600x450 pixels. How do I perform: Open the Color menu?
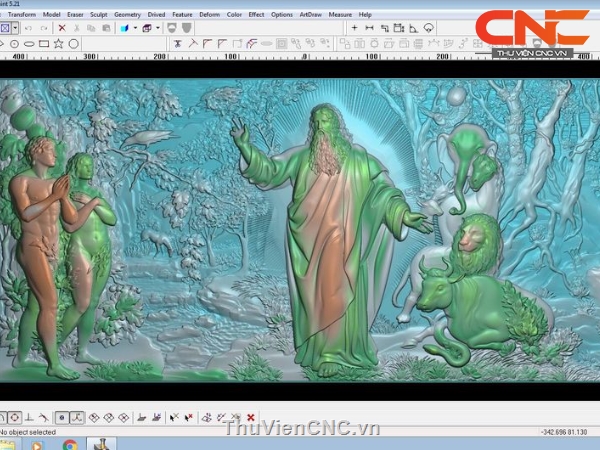[234, 15]
